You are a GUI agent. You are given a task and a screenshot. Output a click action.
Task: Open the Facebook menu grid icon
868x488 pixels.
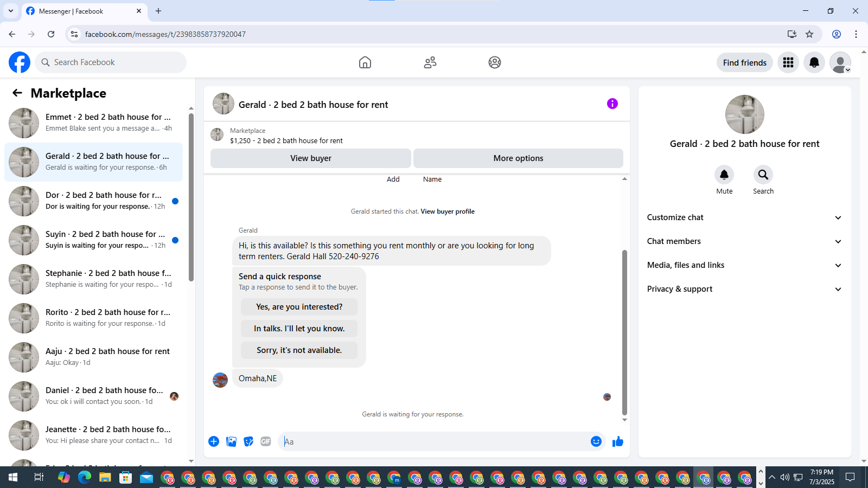tap(788, 62)
